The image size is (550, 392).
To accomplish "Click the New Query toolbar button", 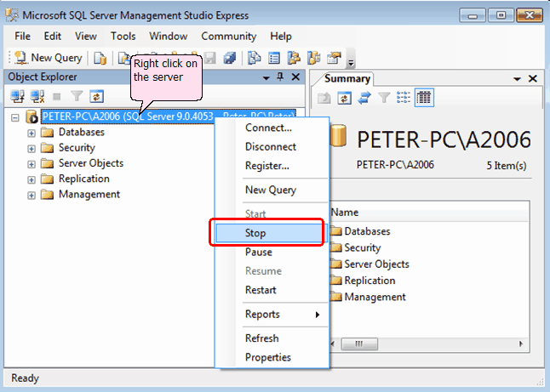I will 48,58.
